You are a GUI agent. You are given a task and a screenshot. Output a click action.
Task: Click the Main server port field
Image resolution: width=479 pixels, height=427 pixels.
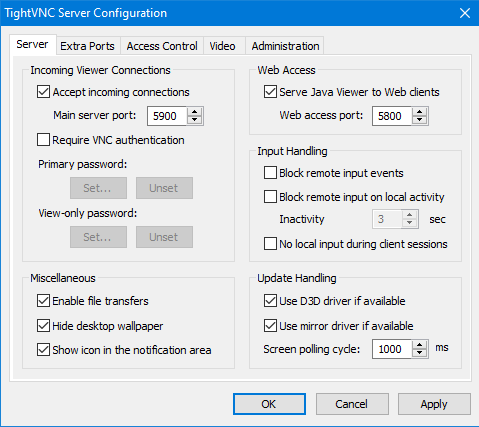coord(167,116)
